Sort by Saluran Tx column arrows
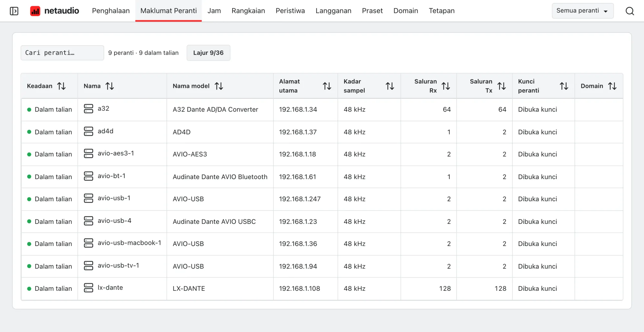The width and height of the screenshot is (644, 332). (502, 86)
